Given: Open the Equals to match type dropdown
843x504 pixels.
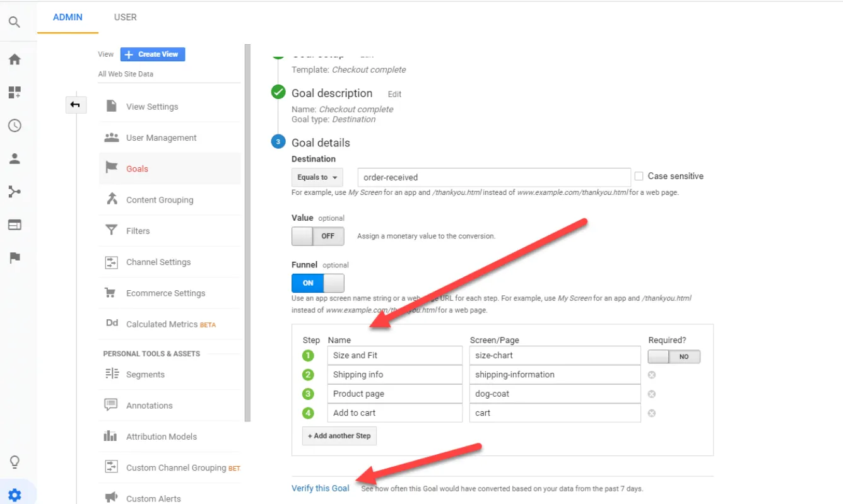Looking at the screenshot, I should pos(317,177).
